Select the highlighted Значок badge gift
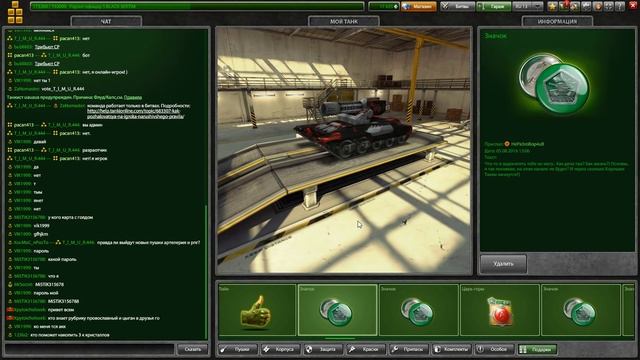The image size is (640, 360). 338,310
